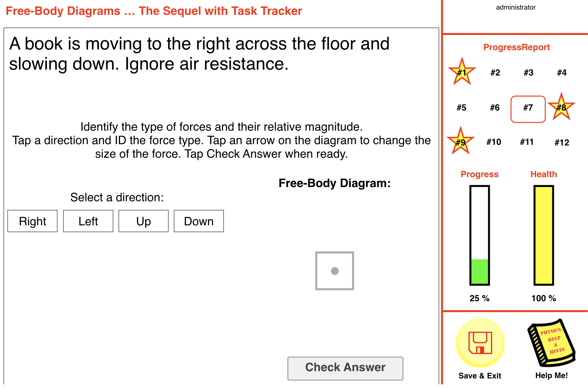
Task: Open problem #4 from the report grid
Action: click(562, 73)
